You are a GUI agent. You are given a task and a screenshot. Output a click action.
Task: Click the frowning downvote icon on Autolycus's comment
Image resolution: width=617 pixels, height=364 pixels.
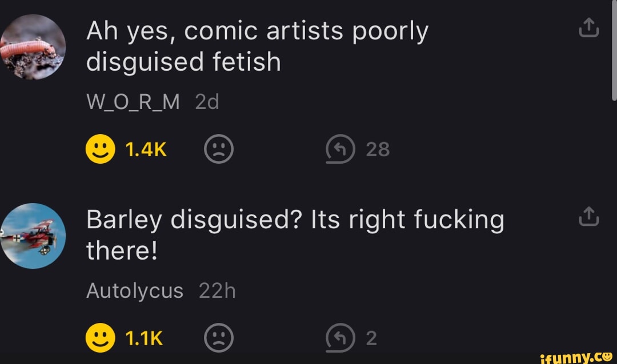pos(218,337)
